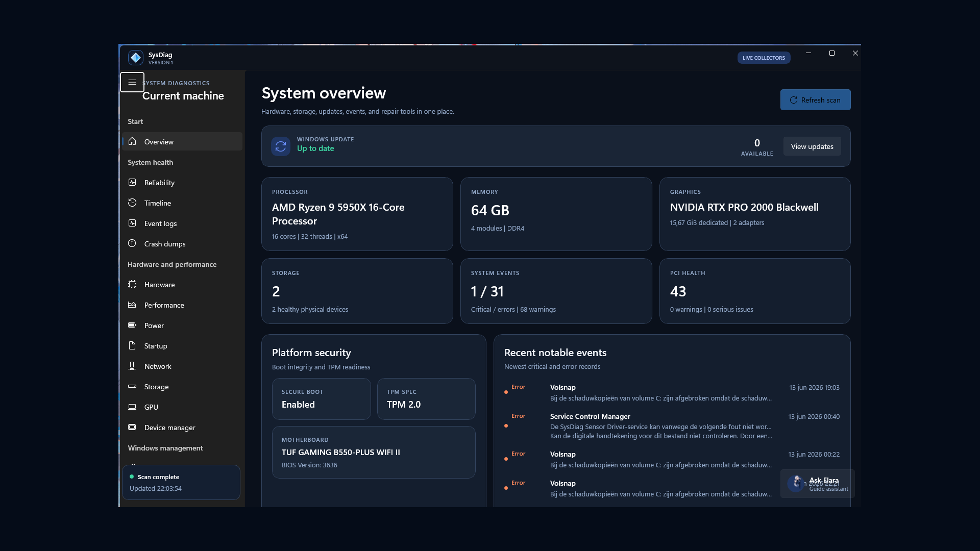Navigate to Crash dumps

[182, 243]
